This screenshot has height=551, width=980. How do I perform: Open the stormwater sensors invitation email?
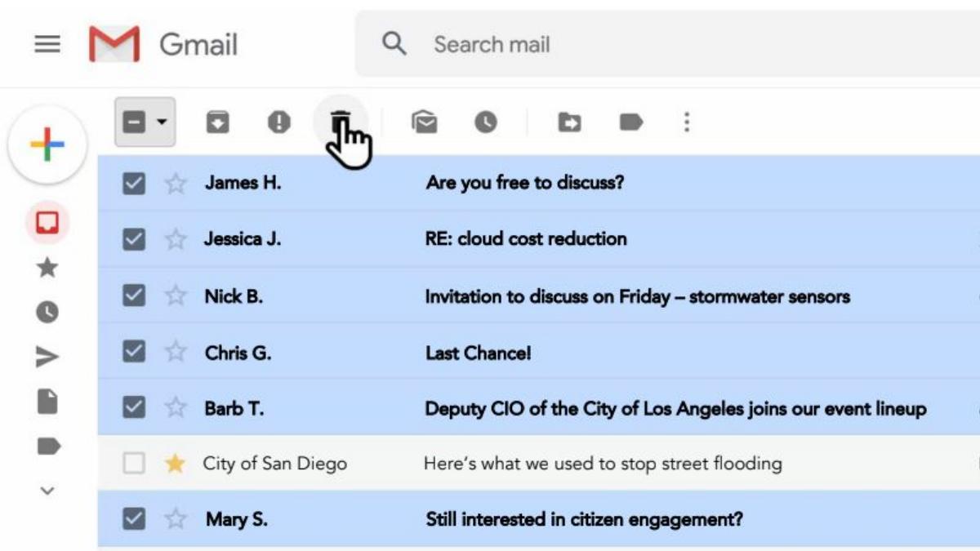pyautogui.click(x=638, y=296)
